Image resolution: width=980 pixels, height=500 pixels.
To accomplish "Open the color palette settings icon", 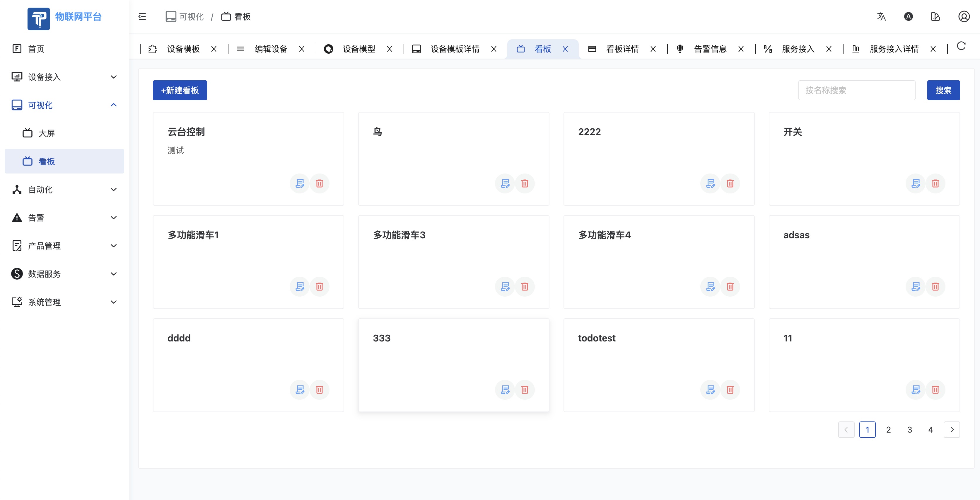I will click(935, 16).
